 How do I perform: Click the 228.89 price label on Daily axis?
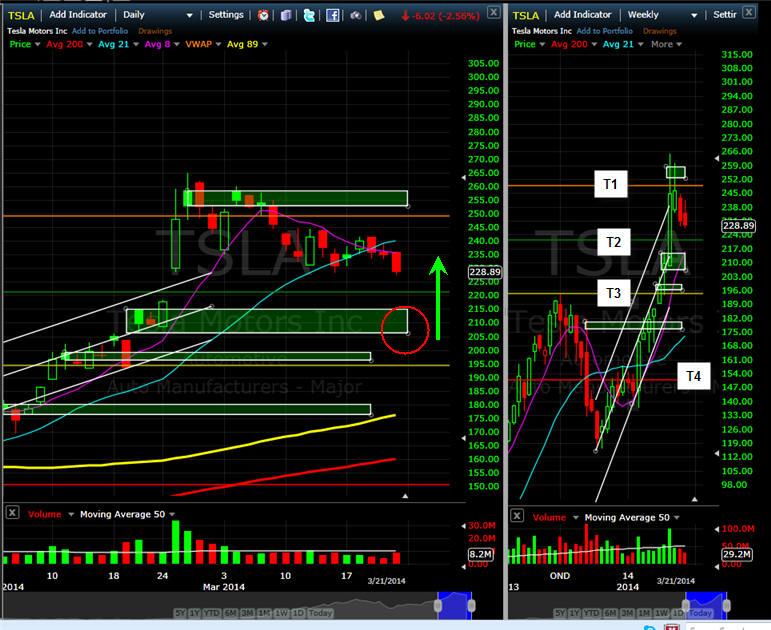[485, 272]
